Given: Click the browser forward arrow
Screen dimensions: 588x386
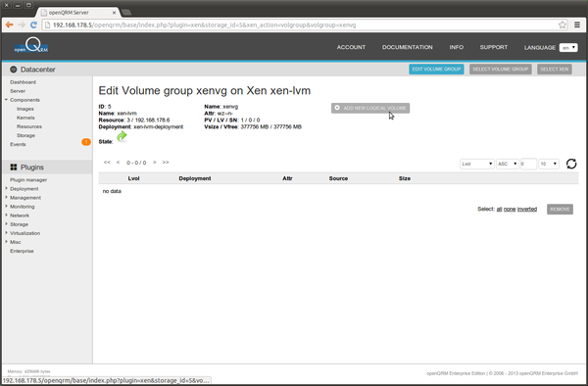Looking at the screenshot, I should 22,24.
